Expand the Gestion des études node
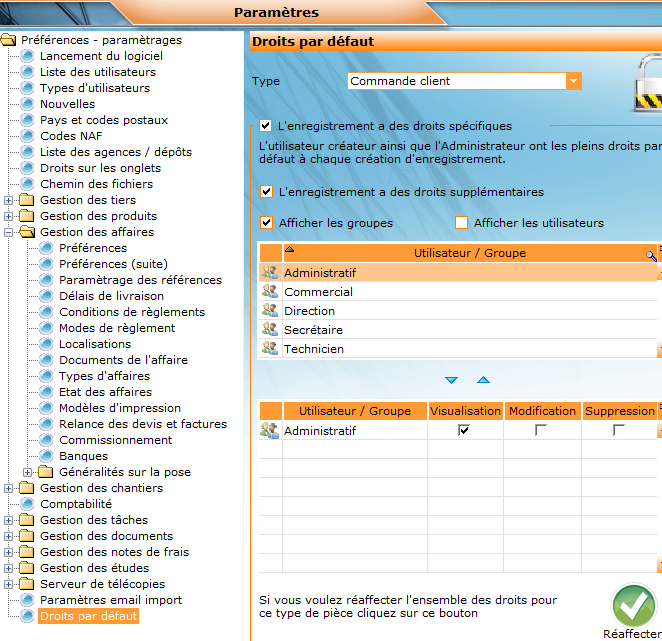 click(x=8, y=568)
